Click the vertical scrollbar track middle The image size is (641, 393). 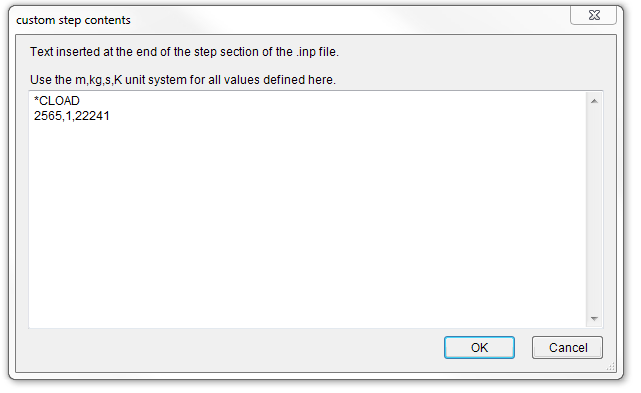(x=594, y=210)
